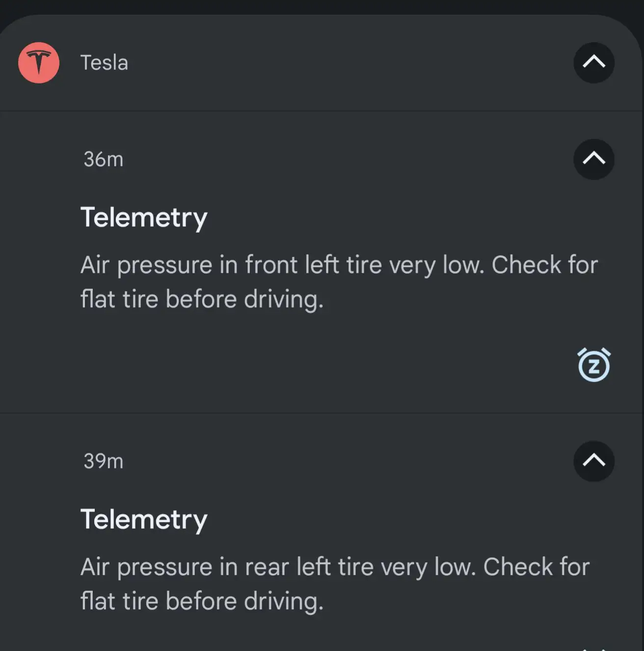Open the Telemetry title above front left alert
The image size is (644, 651).
144,217
